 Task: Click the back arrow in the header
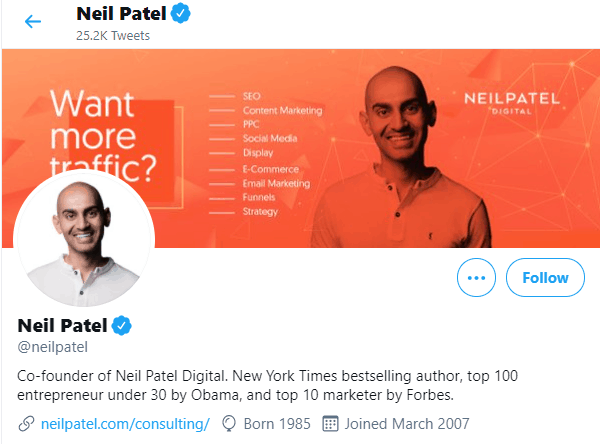point(33,22)
